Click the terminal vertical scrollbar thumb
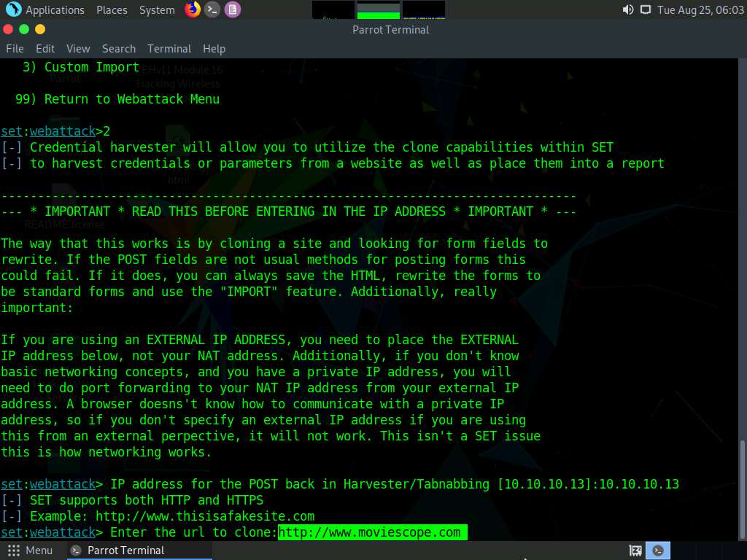747x560 pixels. pyautogui.click(x=742, y=489)
